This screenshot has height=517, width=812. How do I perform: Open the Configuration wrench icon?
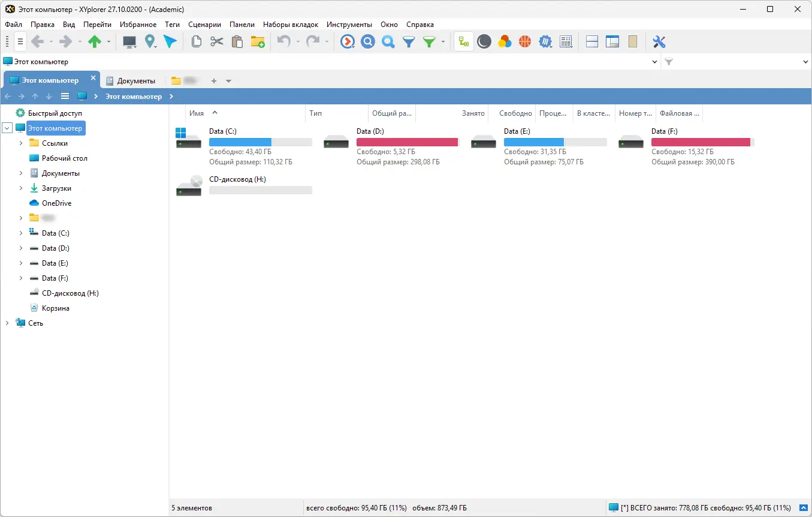pyautogui.click(x=659, y=41)
